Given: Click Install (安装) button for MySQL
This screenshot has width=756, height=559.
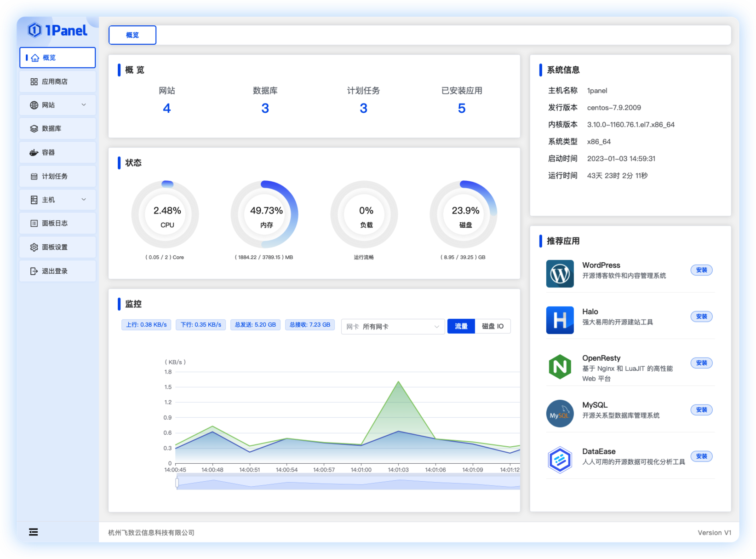Looking at the screenshot, I should [701, 410].
